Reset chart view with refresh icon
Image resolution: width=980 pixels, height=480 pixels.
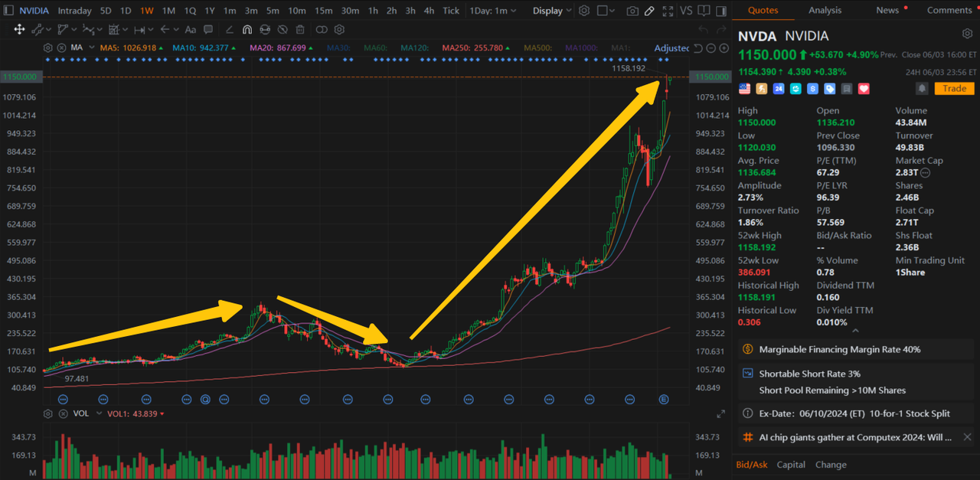coord(697,48)
